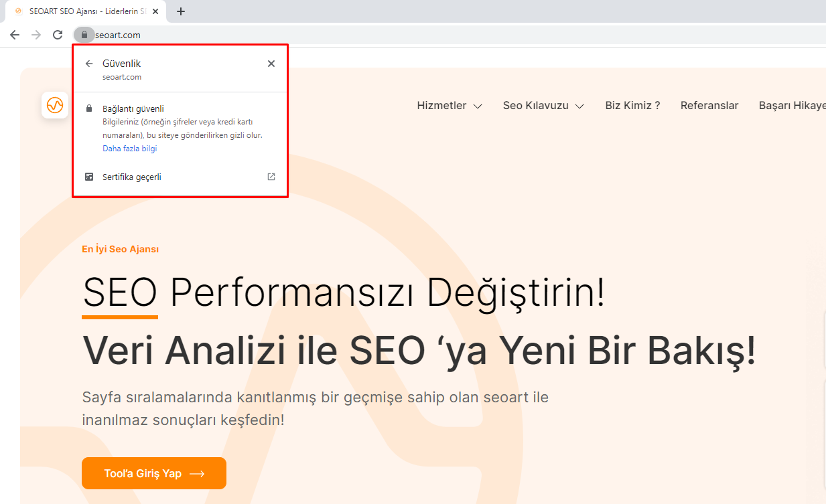Click the Tool'a Giriş Yap button
This screenshot has width=826, height=504.
click(154, 473)
